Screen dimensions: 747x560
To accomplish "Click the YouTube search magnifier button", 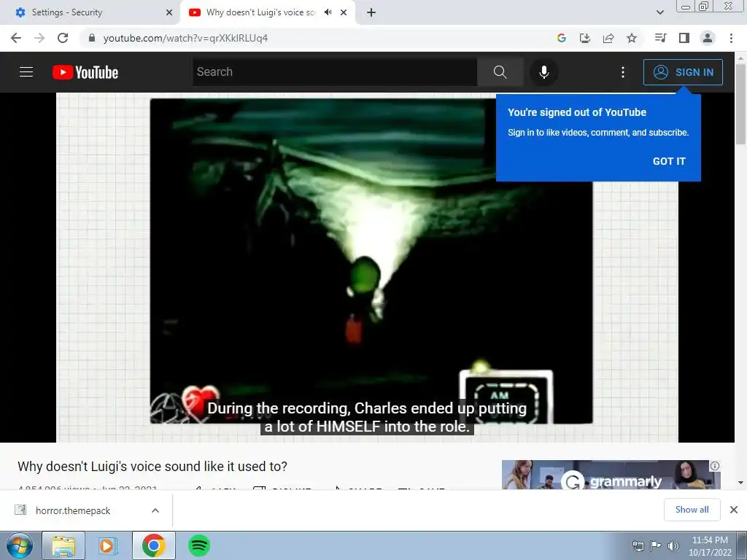I will click(500, 72).
